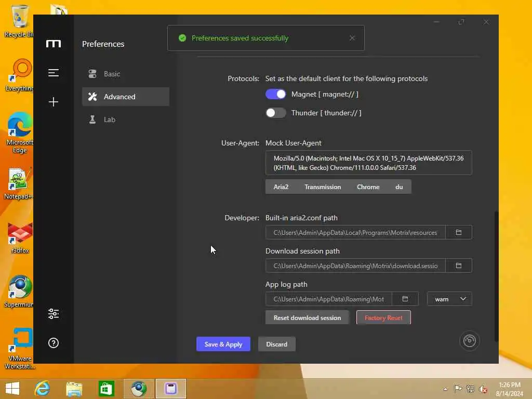Click the Motrix logo icon

54,44
